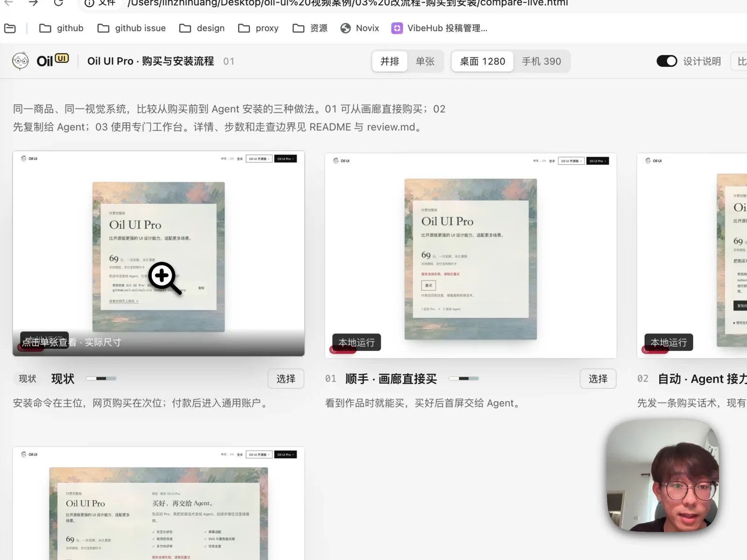This screenshot has width=747, height=560.
Task: Click the progress bar next to 现状
Action: pyautogui.click(x=101, y=378)
